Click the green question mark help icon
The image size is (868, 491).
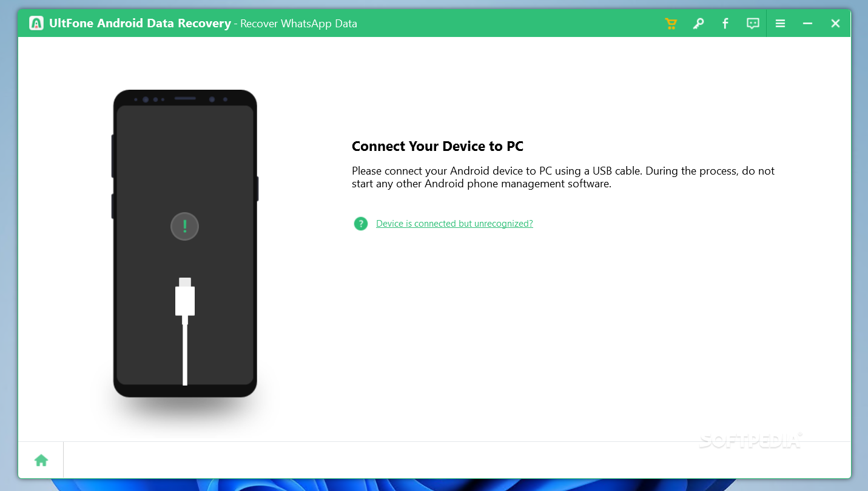[x=361, y=224]
